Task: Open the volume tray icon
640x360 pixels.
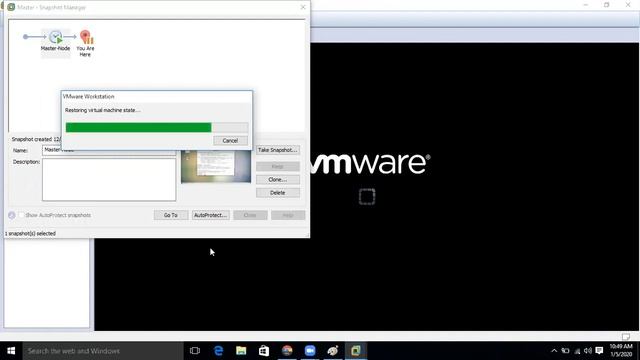Action: [588, 351]
